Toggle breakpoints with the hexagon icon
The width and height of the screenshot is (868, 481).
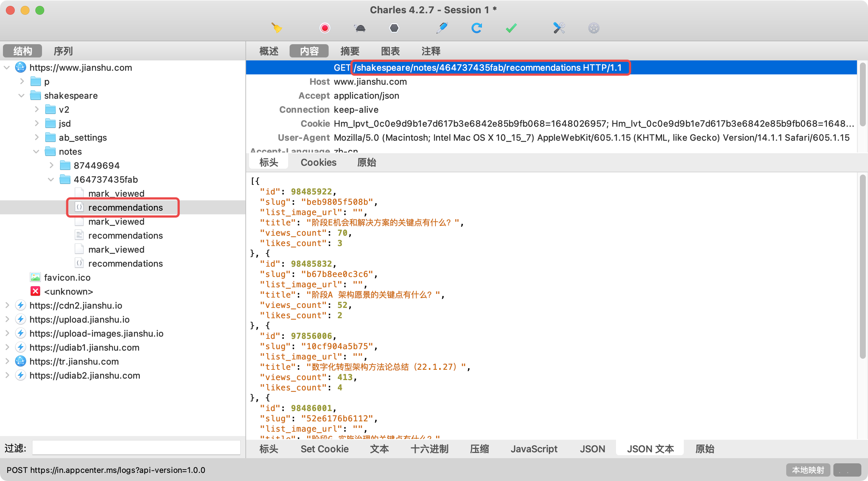point(394,28)
